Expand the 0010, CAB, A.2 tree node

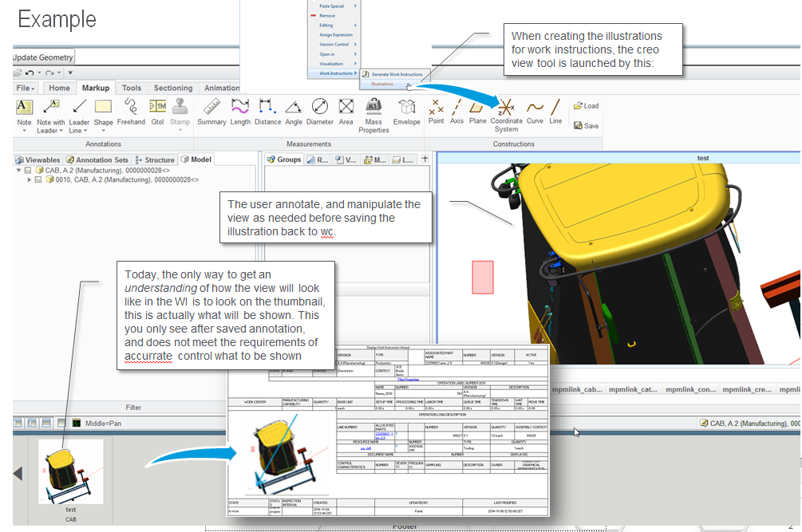[x=30, y=179]
